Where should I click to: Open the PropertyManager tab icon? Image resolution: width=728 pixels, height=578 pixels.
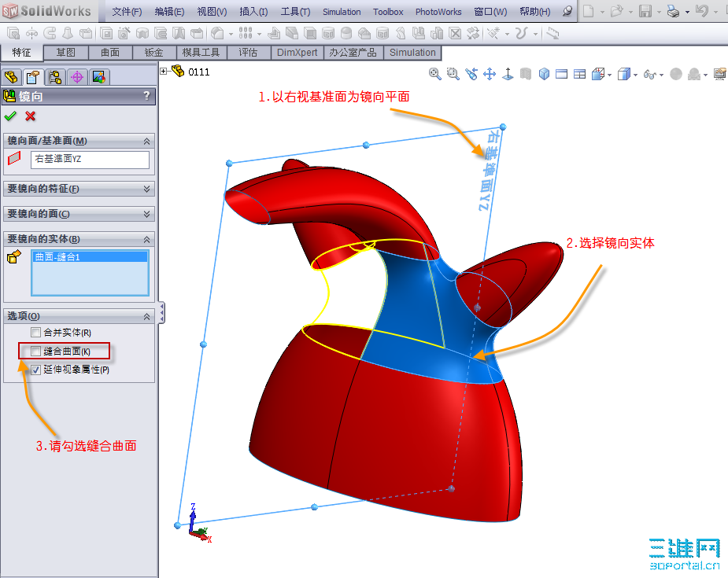(x=33, y=77)
